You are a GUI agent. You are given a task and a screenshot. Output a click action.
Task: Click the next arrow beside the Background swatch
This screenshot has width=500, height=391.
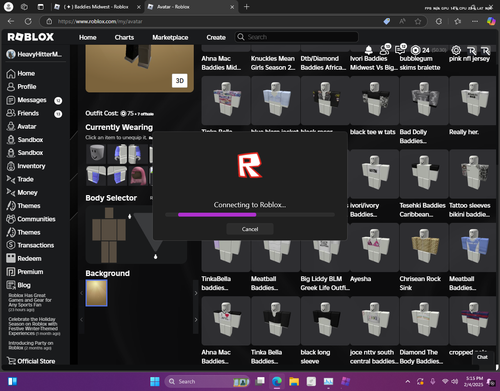pyautogui.click(x=196, y=293)
